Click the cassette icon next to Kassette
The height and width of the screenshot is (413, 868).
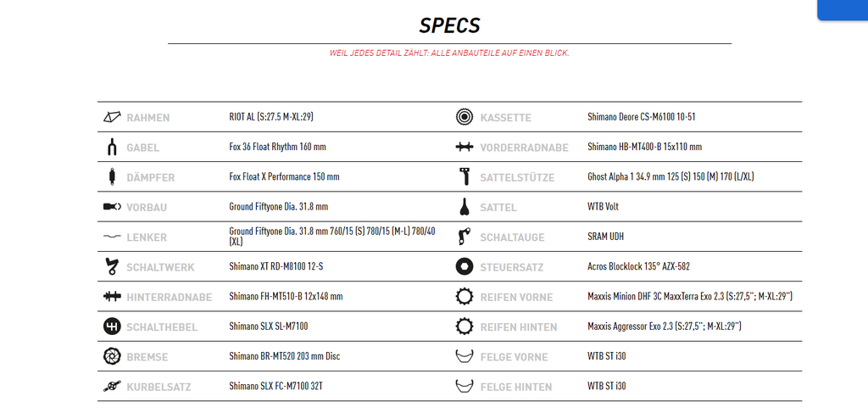(465, 117)
